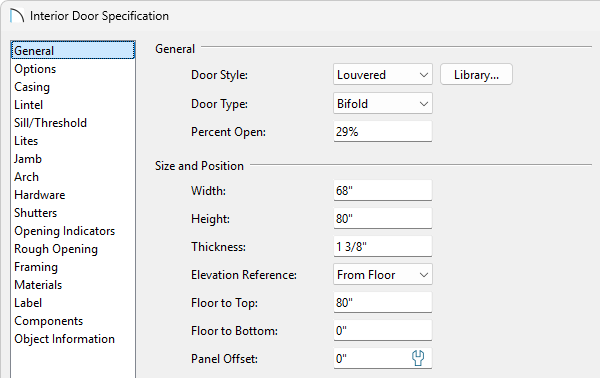Screen dimensions: 600x378
Task: Open the Options panel
Action: 73,69
